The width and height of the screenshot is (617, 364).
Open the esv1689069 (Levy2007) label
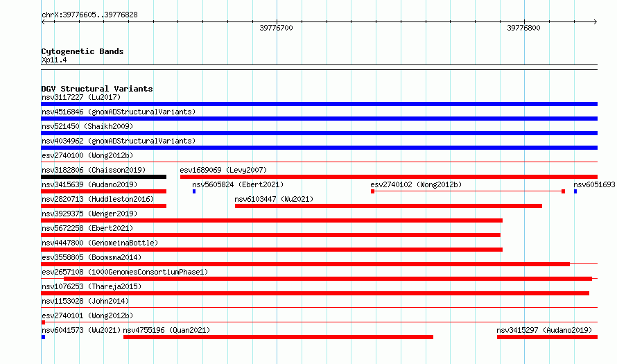coord(223,170)
